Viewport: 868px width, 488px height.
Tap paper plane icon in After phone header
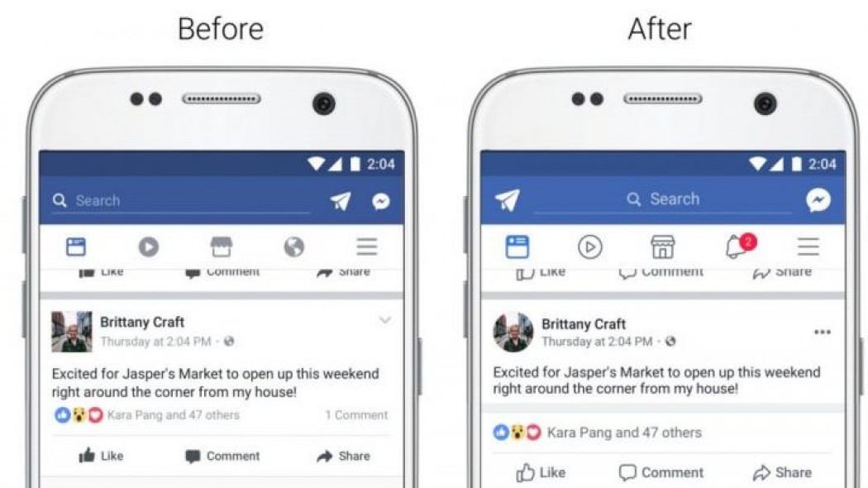tap(507, 200)
